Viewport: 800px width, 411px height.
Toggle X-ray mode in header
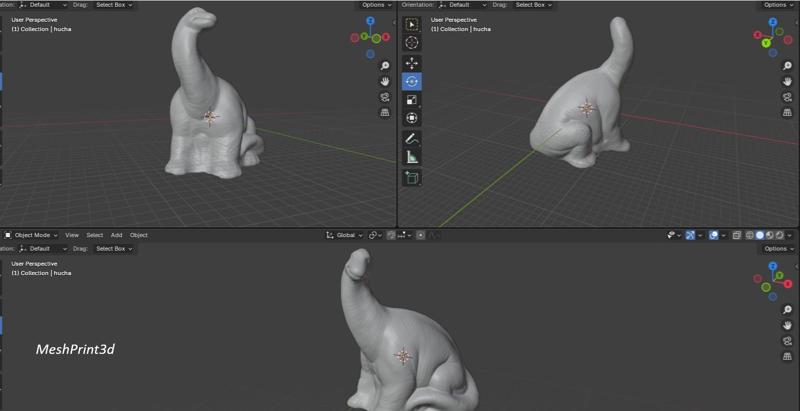(x=737, y=235)
